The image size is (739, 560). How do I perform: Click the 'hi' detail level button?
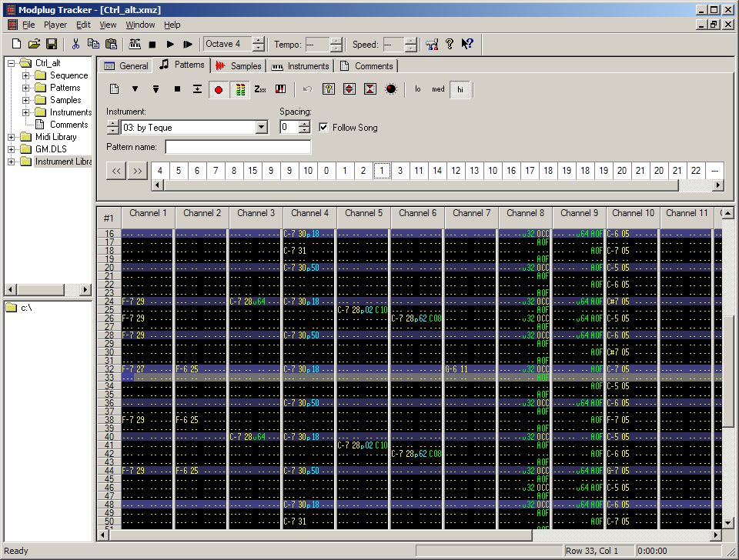(x=460, y=89)
